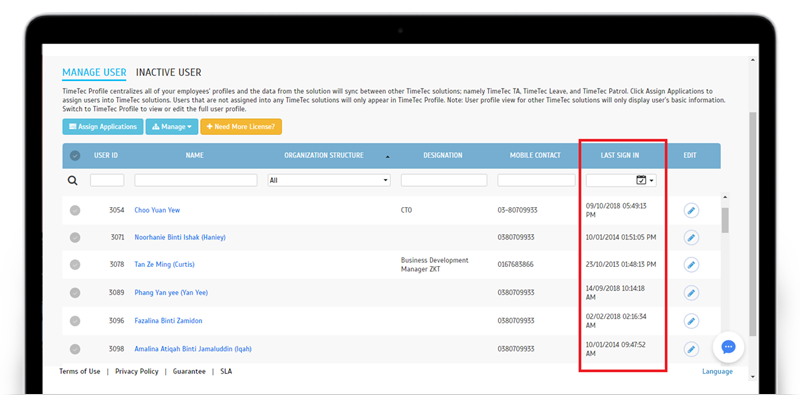Screen dimensions: 800x395
Task: Open edit pencil for Tan Ze Ming
Action: point(691,265)
